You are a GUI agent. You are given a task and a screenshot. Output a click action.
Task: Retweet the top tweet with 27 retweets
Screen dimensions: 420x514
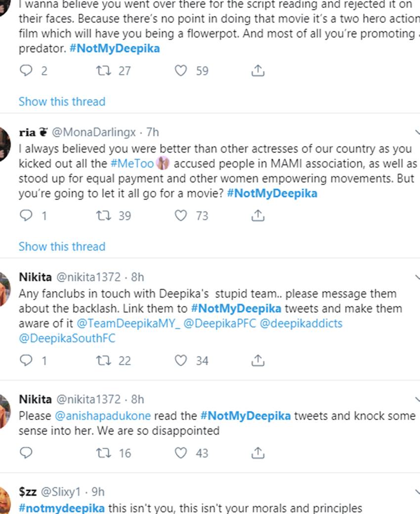(x=103, y=71)
